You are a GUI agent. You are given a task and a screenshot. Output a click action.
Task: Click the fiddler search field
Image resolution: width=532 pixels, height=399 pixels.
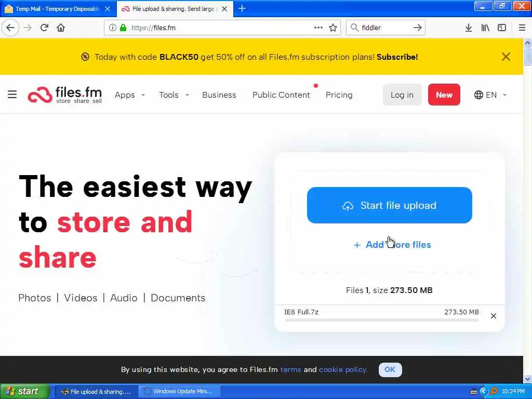[385, 28]
